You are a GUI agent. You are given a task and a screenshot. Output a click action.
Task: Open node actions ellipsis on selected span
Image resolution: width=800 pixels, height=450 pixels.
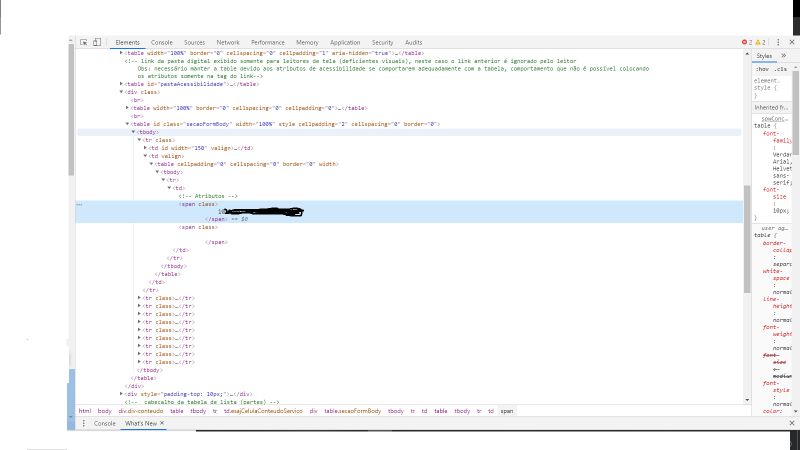[x=79, y=204]
